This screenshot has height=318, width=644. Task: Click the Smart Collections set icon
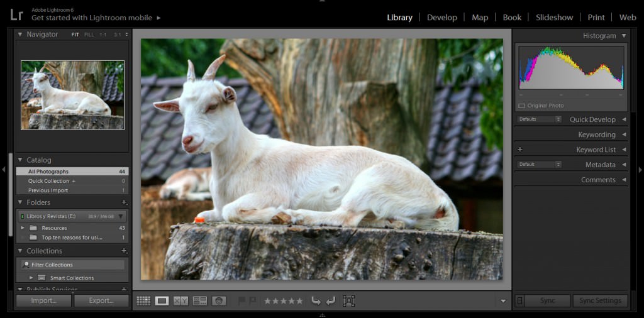click(x=42, y=278)
